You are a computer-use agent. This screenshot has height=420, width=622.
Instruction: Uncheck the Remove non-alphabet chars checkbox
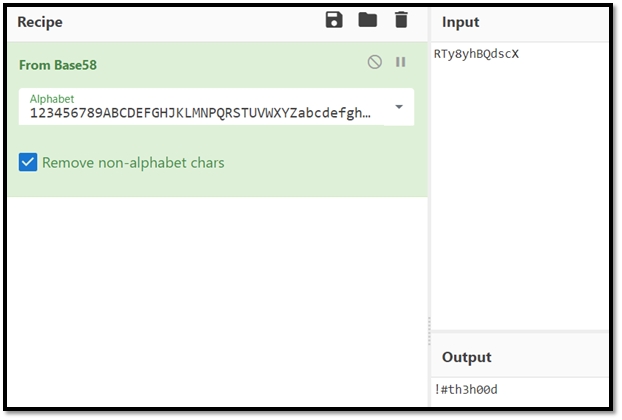(28, 162)
